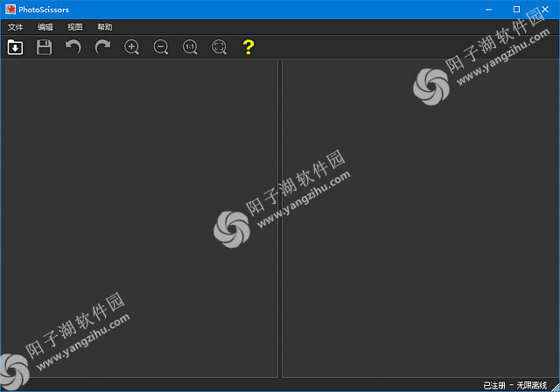Maximize the PhotoScissors window
This screenshot has height=392, width=560.
pos(516,10)
